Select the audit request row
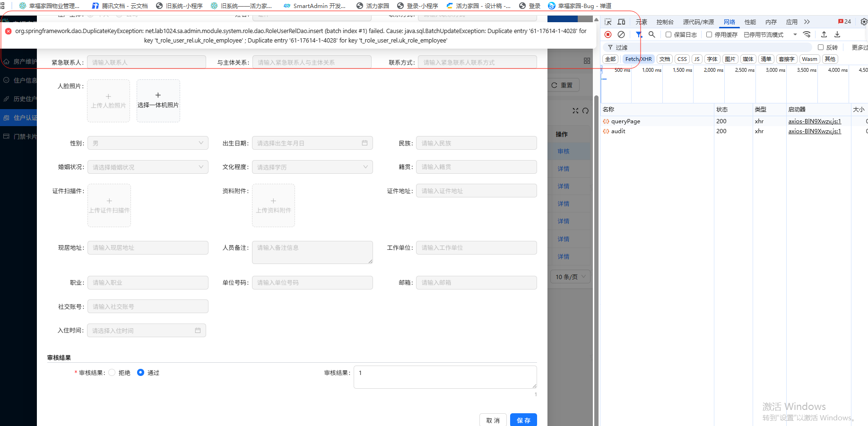868x426 pixels. tap(618, 131)
